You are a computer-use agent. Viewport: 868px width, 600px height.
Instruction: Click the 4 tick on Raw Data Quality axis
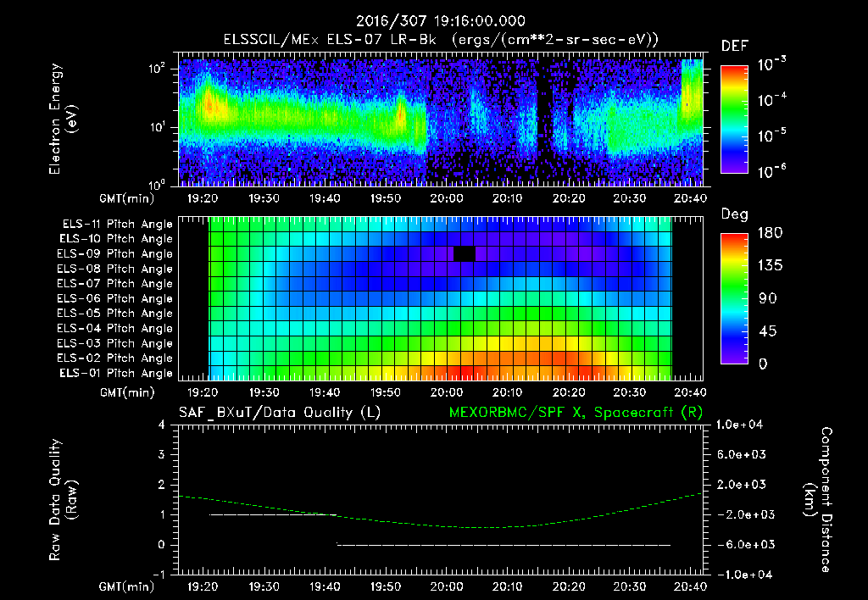coord(162,425)
